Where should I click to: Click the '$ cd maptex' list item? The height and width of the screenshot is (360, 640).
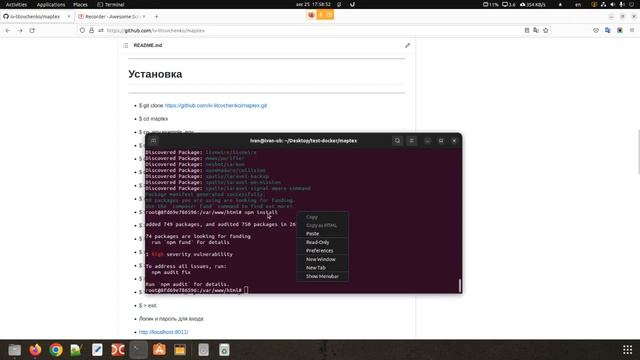click(x=153, y=119)
